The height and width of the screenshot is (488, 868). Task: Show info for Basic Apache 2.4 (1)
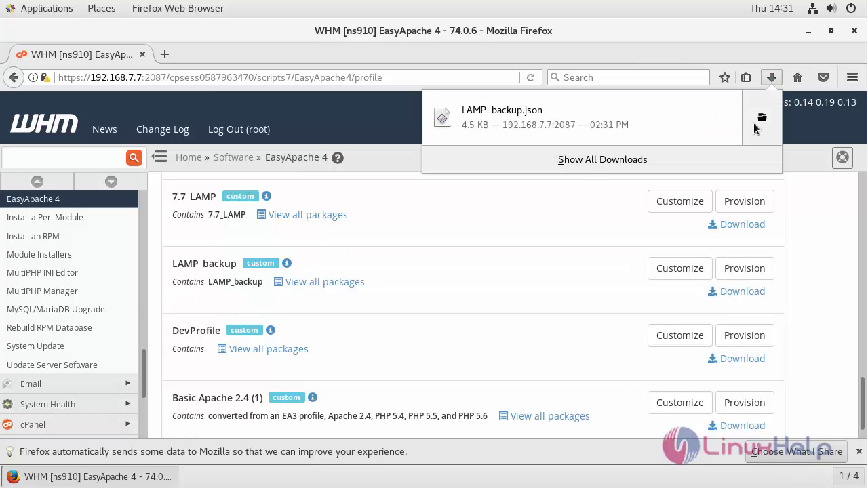[x=313, y=397]
